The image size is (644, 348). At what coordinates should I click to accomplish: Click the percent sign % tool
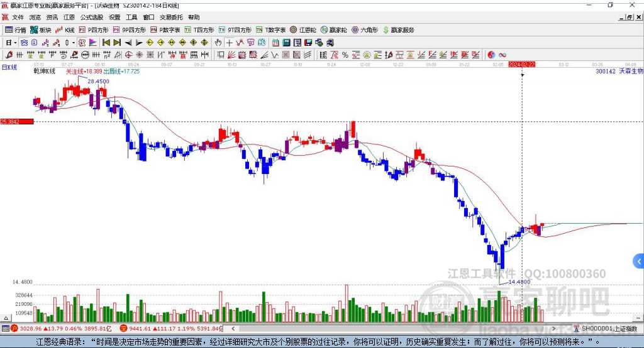point(345,55)
